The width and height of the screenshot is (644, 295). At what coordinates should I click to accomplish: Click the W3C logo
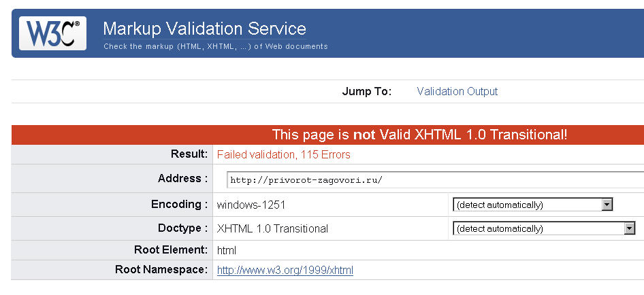pos(52,33)
